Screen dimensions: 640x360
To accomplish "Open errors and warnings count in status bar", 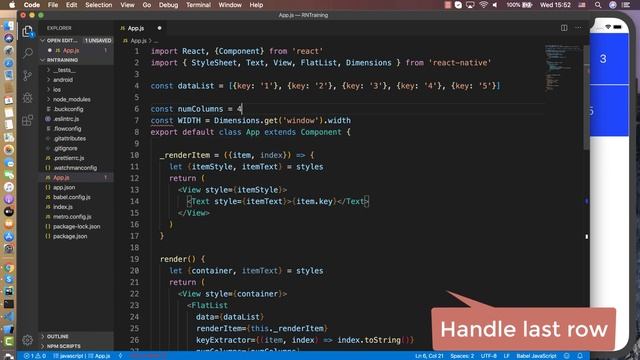I will click(x=35, y=356).
